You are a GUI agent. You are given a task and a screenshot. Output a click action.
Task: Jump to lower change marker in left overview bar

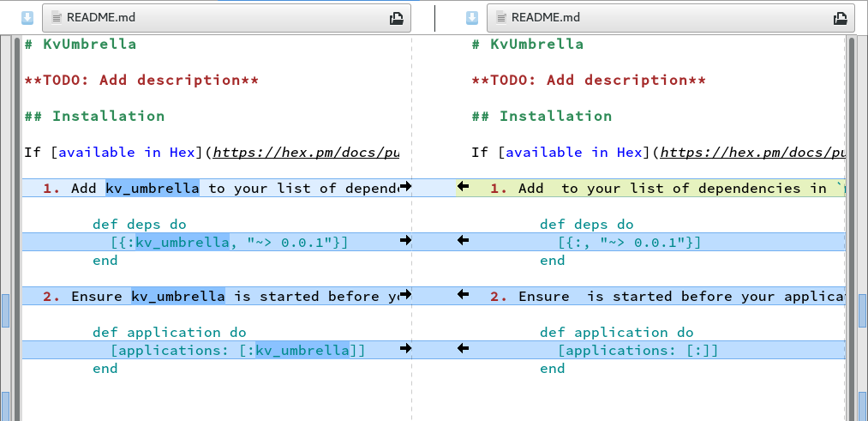(x=5, y=406)
